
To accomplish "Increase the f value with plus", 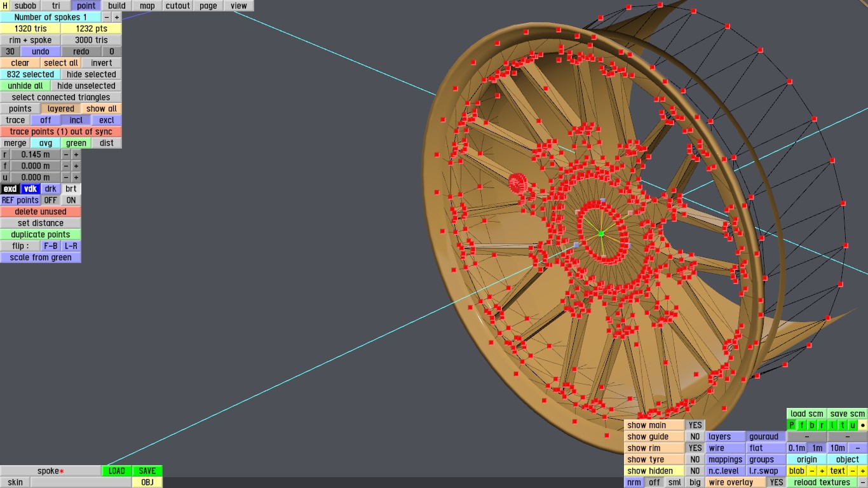I will click(x=76, y=166).
